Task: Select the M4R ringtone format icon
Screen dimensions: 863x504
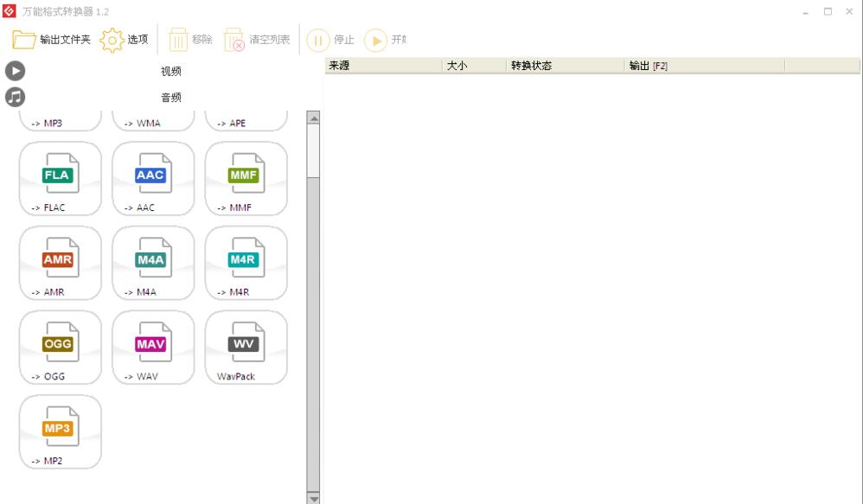Action: tap(246, 263)
